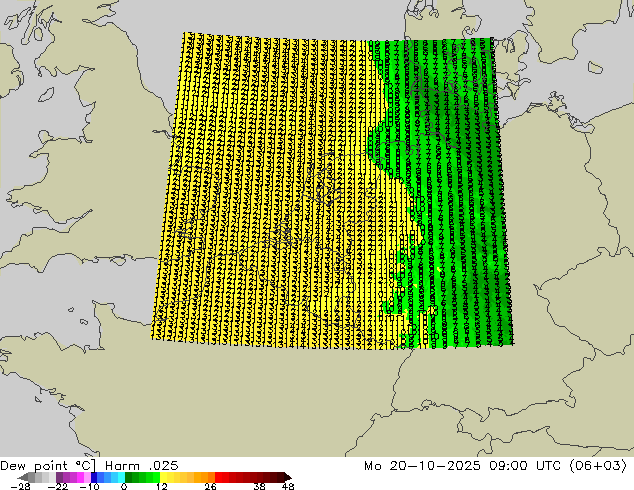This screenshot has width=634, height=490.
Task: Click the legend value '48'
Action: [x=288, y=486]
